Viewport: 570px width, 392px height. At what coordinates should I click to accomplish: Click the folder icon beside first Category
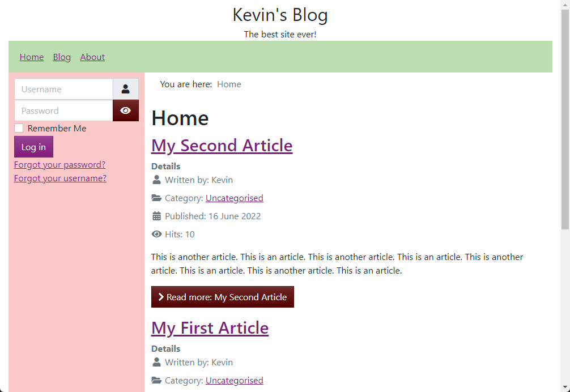[x=157, y=198]
